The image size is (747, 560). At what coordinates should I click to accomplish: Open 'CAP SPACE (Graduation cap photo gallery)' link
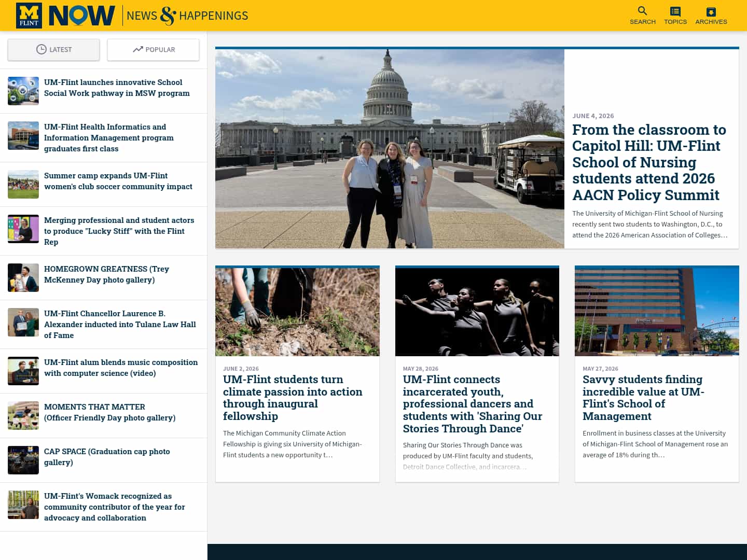coord(107,457)
